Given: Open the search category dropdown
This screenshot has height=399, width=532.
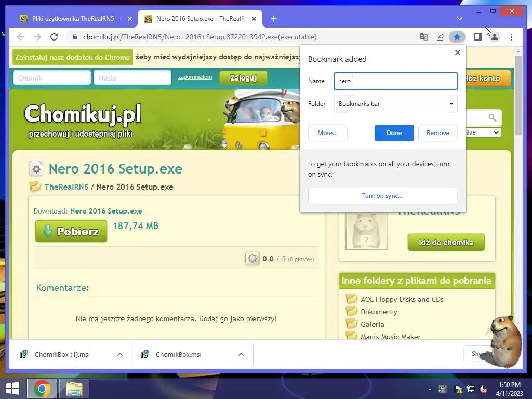Looking at the screenshot, I should 483,132.
